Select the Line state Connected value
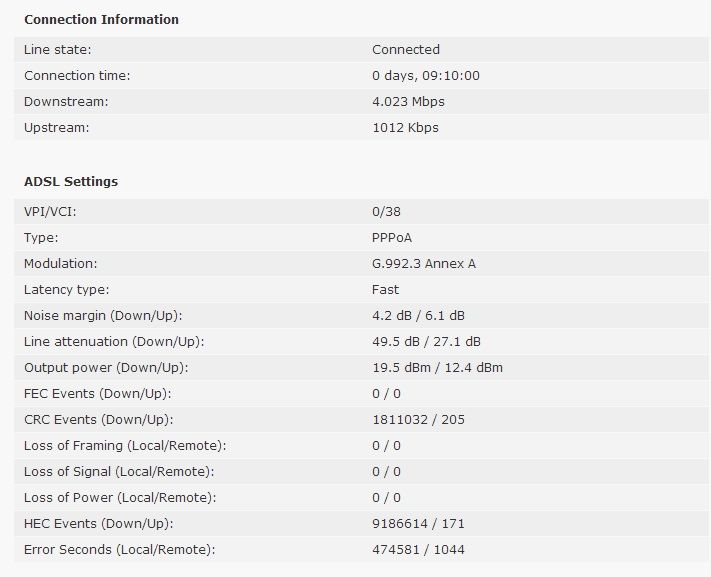The width and height of the screenshot is (711, 577). [x=406, y=49]
